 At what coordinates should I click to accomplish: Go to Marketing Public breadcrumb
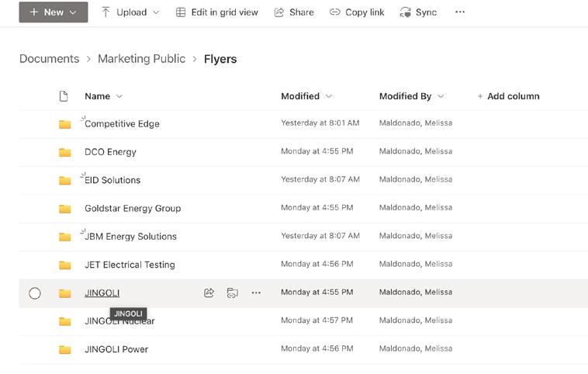(x=141, y=59)
